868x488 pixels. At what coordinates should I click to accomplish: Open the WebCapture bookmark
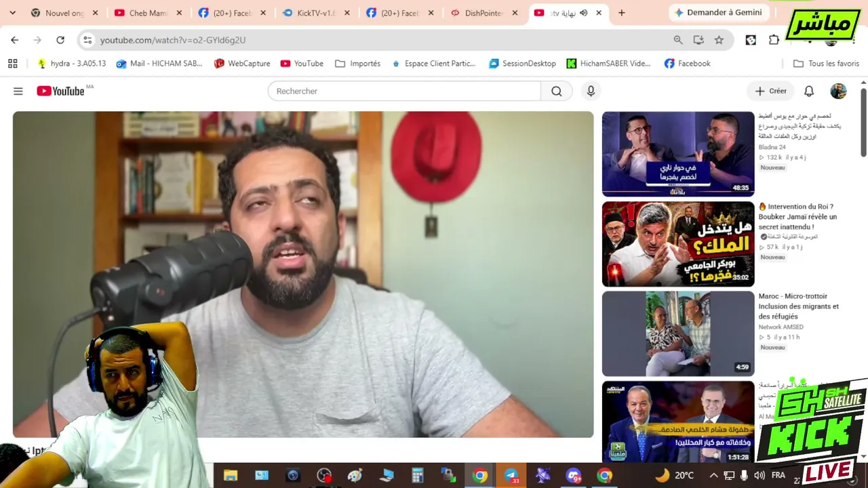click(242, 64)
